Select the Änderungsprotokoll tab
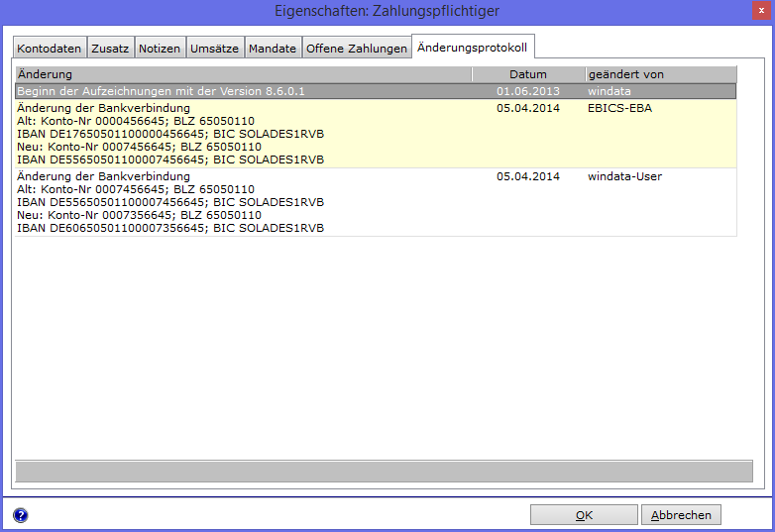The width and height of the screenshot is (775, 532). click(x=473, y=47)
